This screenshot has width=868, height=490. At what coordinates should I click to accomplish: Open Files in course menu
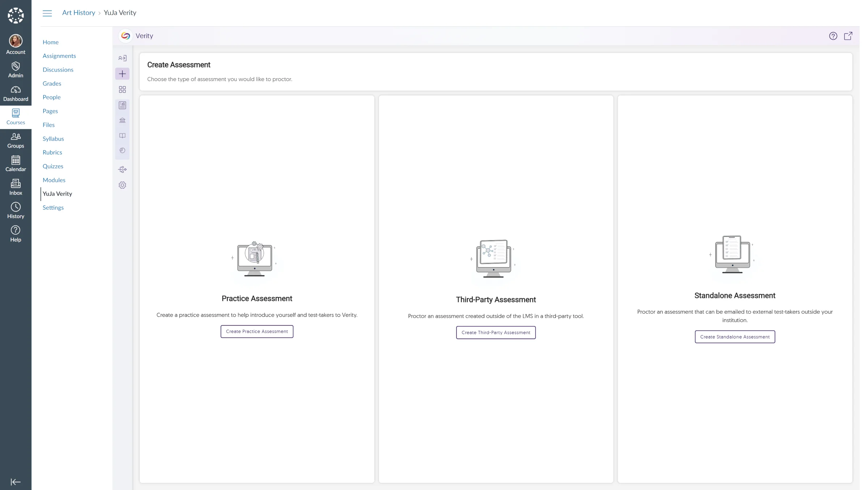[x=48, y=125]
